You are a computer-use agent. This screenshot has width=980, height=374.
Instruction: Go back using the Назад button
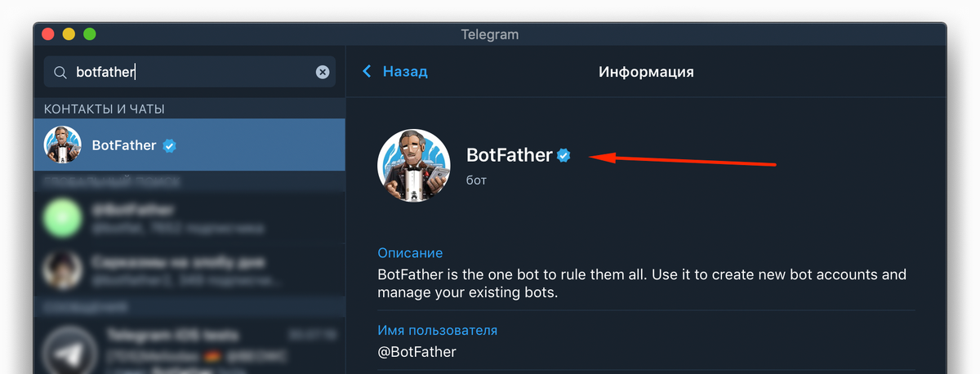click(395, 72)
